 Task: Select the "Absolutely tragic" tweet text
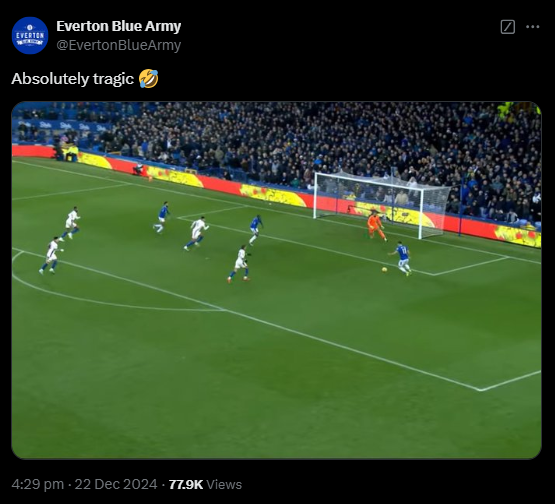tap(73, 79)
